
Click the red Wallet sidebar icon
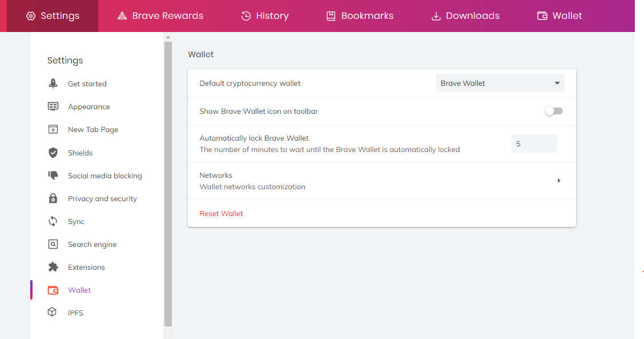[x=53, y=290]
